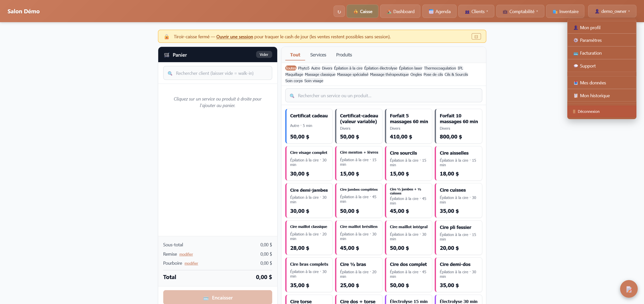
Task: Filter by Phyto5 category
Action: [x=304, y=68]
